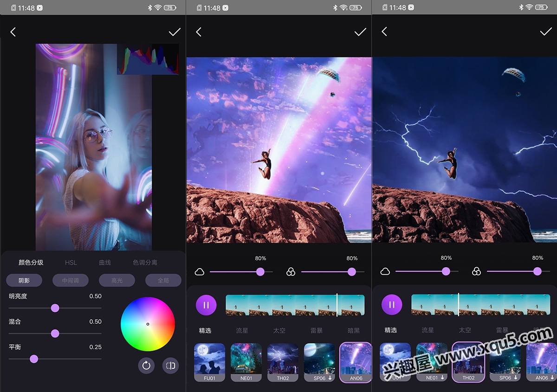Select the FU01 moon sky thumbnail in the middle screen
Image resolution: width=557 pixels, height=392 pixels.
(209, 362)
